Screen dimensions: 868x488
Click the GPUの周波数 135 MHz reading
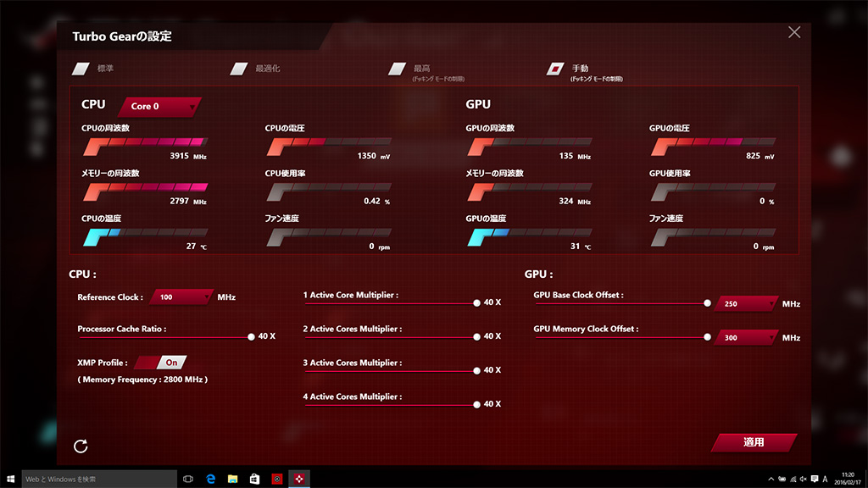coord(576,156)
